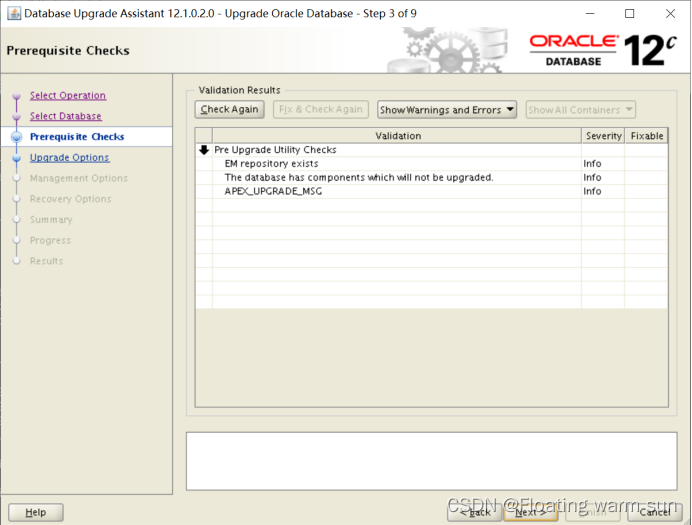Close the Database Upgrade Assistant window
692x525 pixels.
(x=670, y=14)
